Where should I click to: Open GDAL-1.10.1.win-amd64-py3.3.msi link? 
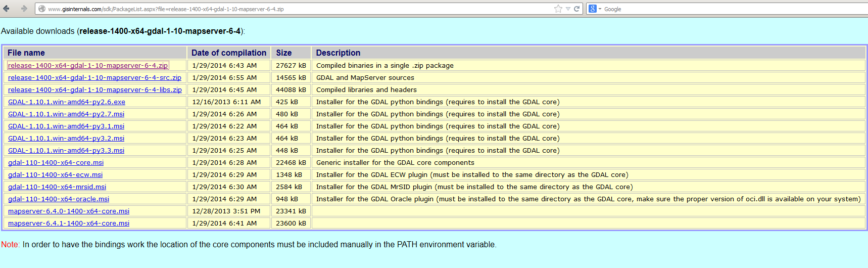coord(66,150)
